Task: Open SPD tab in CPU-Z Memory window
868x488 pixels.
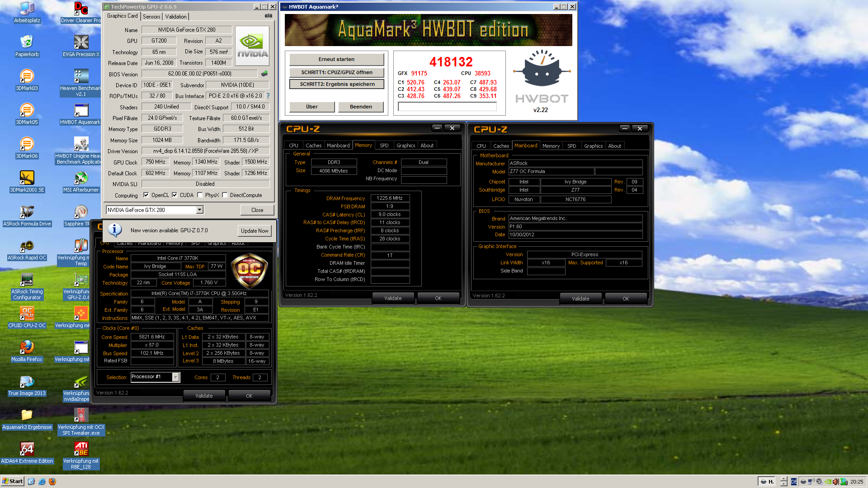Action: click(x=384, y=145)
